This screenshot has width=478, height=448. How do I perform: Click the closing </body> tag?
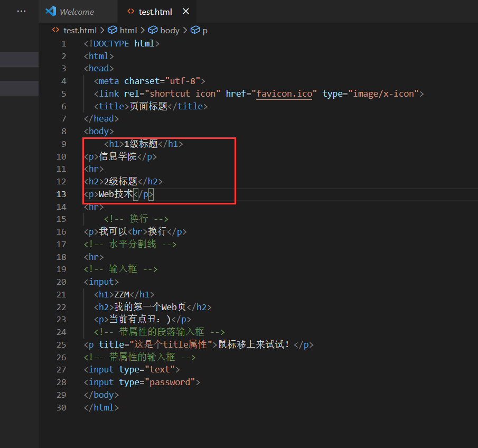click(x=101, y=395)
